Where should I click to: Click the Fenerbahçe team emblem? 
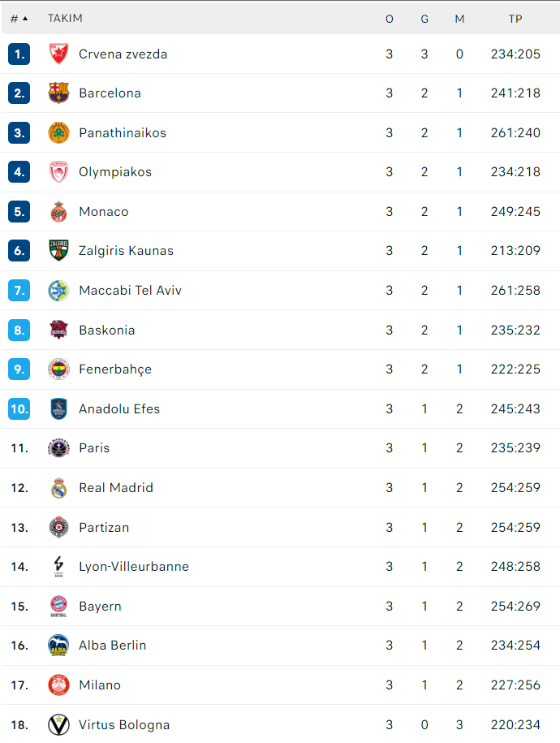tap(58, 369)
